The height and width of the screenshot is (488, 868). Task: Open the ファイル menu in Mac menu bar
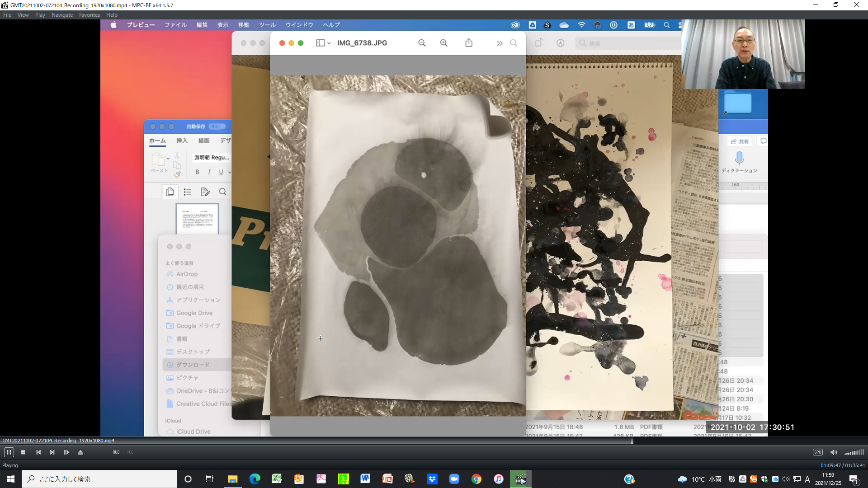pyautogui.click(x=175, y=25)
